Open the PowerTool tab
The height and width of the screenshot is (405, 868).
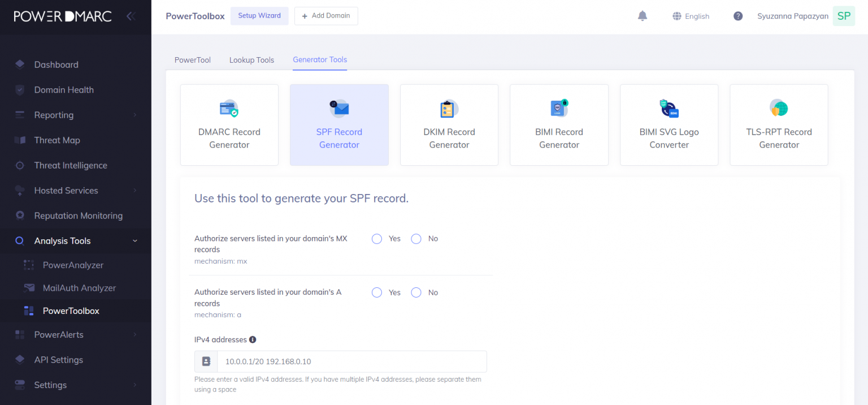[x=192, y=60]
